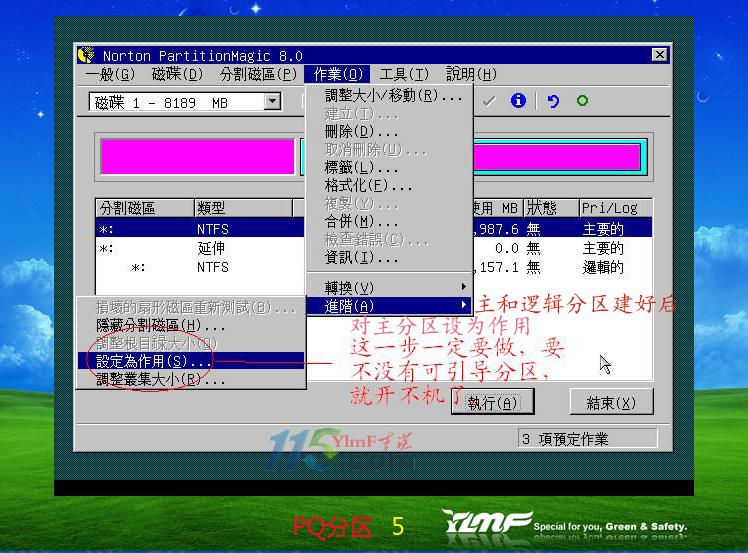The image size is (748, 553).
Task: Click the 狀態 column header
Action: pyautogui.click(x=551, y=208)
